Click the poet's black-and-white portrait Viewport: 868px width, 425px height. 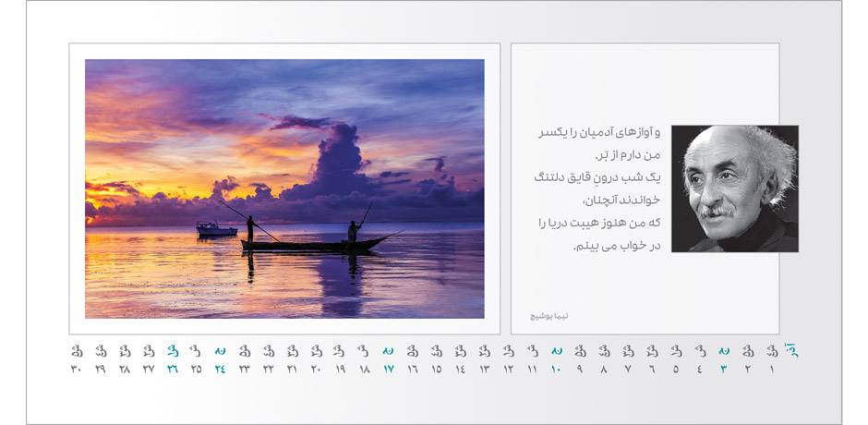click(734, 188)
